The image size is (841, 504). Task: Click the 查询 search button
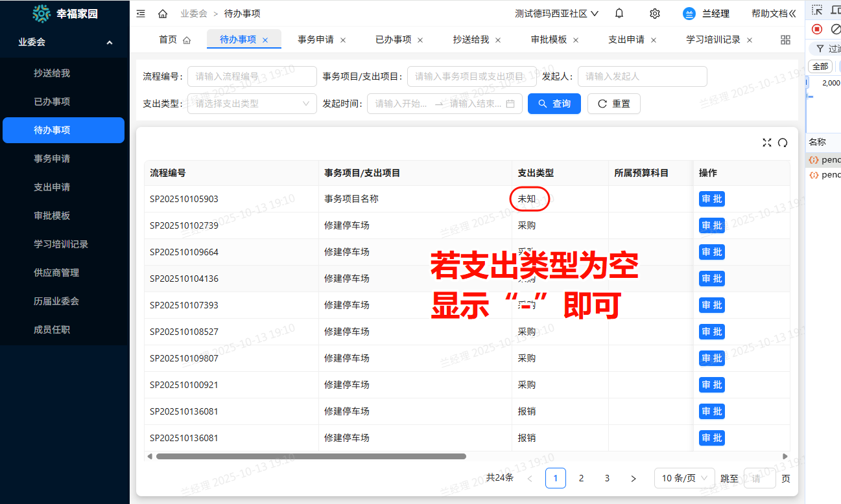click(554, 104)
